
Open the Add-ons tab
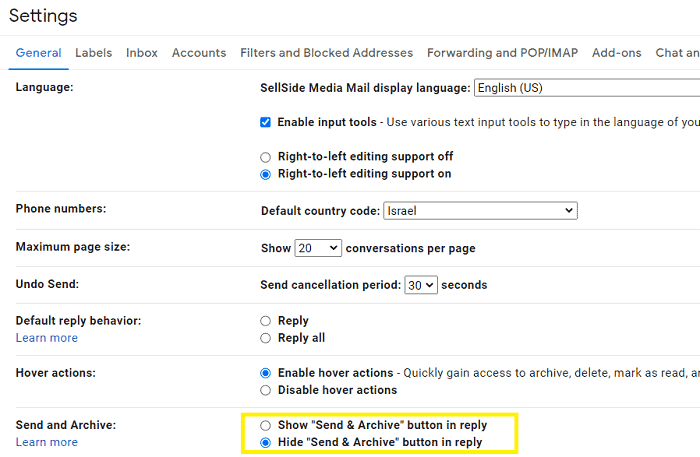(x=617, y=53)
